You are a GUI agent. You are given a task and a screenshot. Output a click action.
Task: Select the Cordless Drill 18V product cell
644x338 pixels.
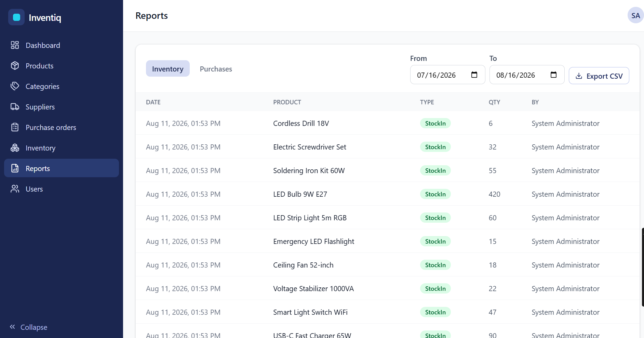(x=301, y=123)
